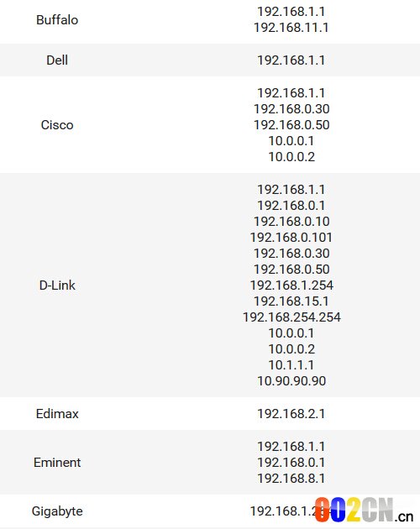Click Dell's 192.168.1.1 address
Screen dimensions: 420x529
pyautogui.click(x=291, y=60)
